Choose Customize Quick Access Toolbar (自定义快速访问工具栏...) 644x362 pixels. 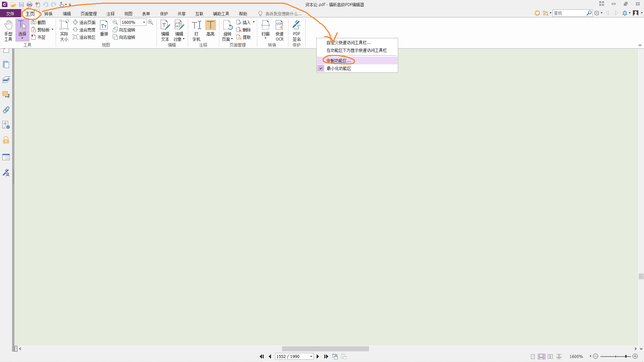point(357,43)
